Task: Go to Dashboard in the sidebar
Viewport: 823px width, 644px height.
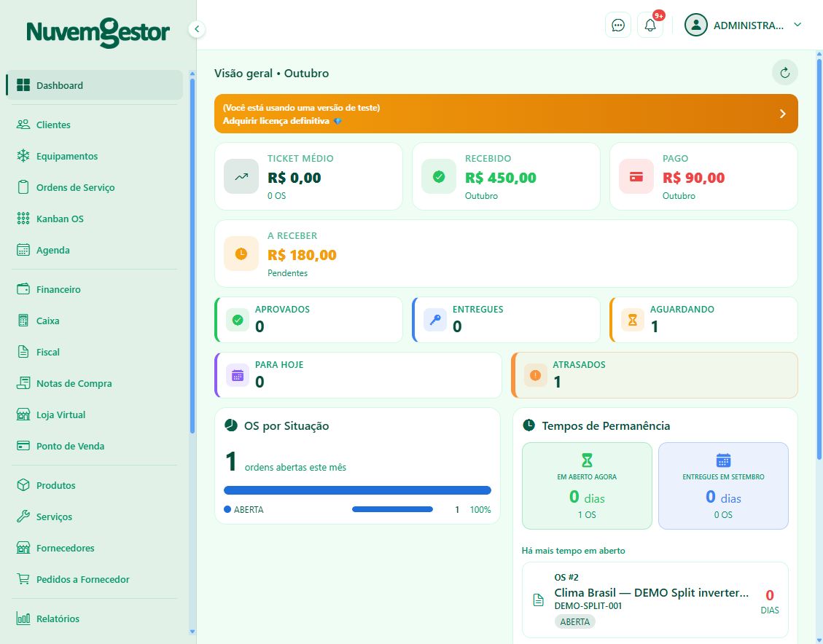Action: coord(95,85)
